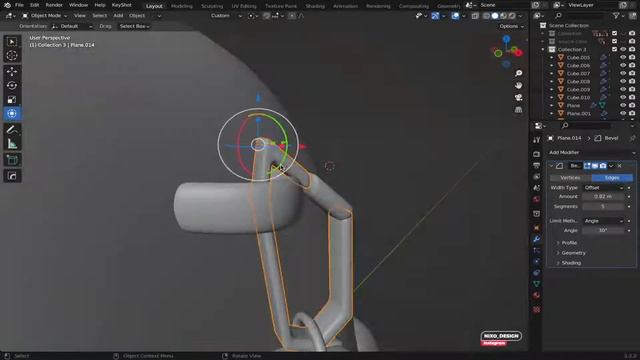The image size is (640, 360).
Task: Select Vertices affect mode in Bevel modifier
Action: click(x=571, y=178)
